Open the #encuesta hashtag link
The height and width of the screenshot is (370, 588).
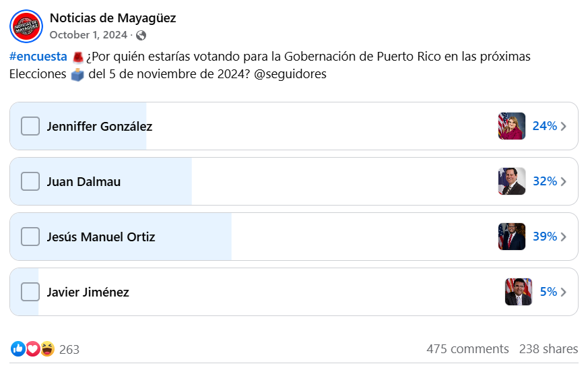tap(38, 57)
